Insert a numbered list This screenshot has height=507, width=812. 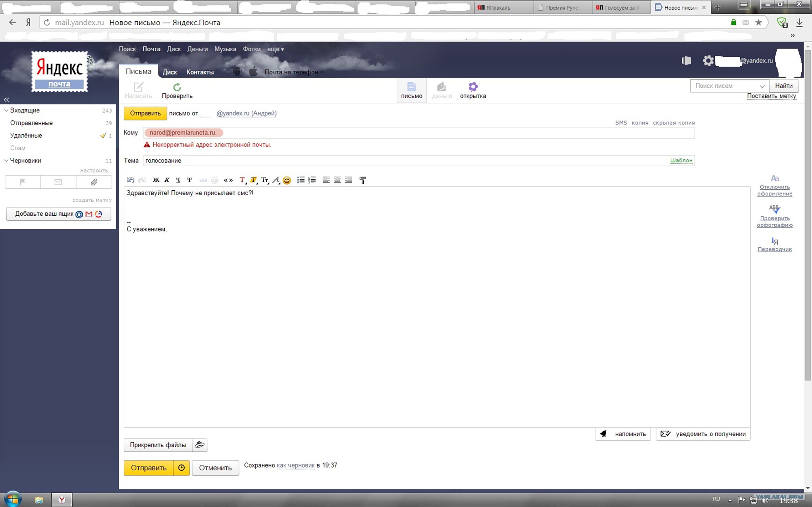[312, 180]
